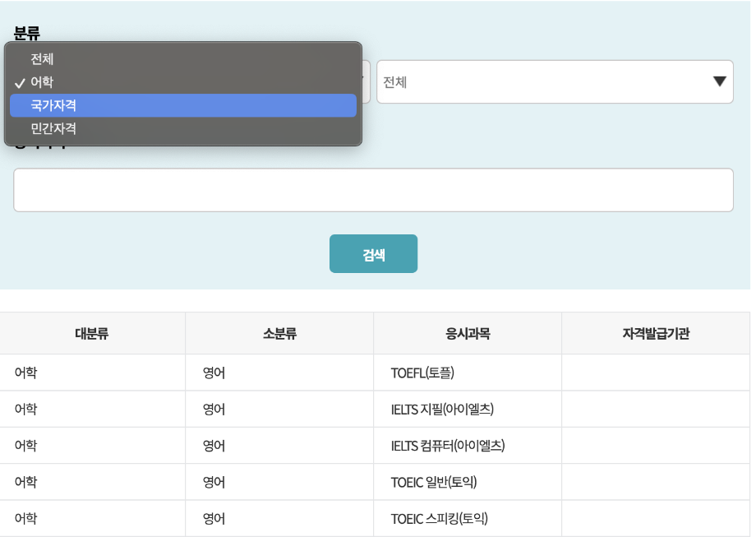
Task: Click the 대분류 column header
Action: (92, 334)
